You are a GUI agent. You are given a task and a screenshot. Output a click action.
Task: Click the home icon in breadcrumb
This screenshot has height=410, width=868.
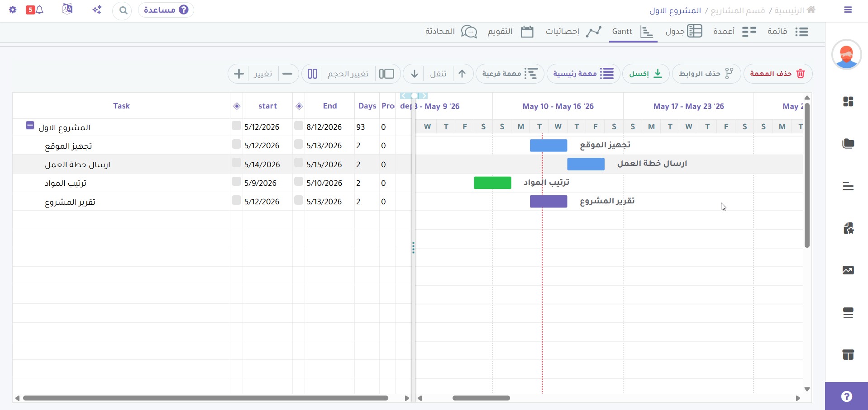(x=811, y=9)
